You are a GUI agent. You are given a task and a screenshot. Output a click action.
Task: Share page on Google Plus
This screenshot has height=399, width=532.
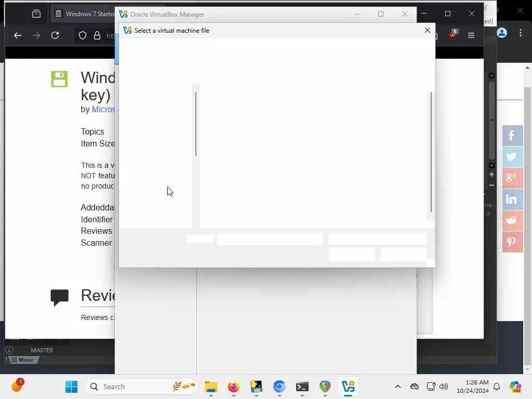coord(512,178)
